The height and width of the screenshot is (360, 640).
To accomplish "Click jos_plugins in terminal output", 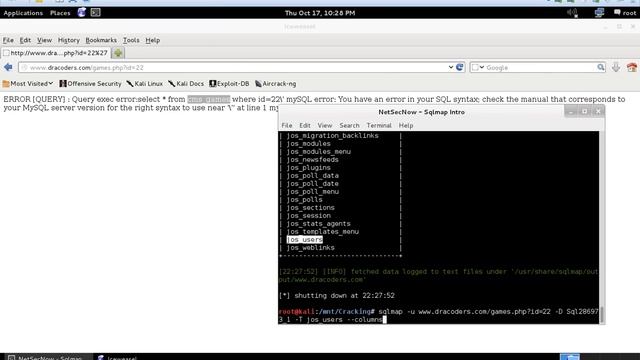I will [x=309, y=168].
